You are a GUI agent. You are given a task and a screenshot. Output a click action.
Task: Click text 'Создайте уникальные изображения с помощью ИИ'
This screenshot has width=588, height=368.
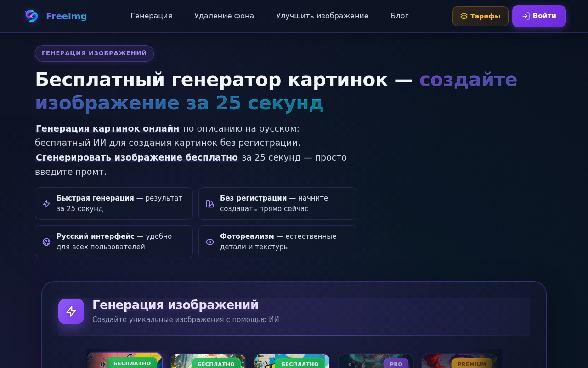[186, 320]
